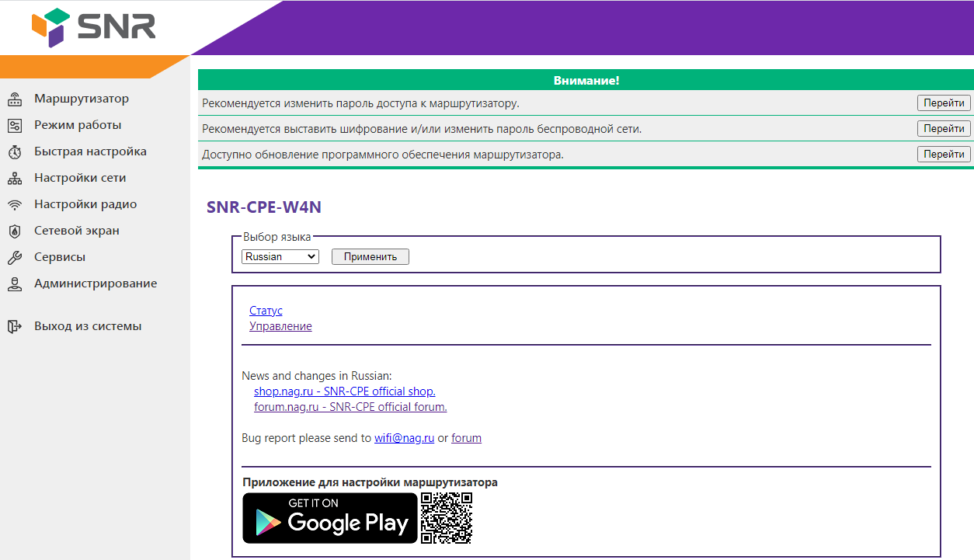Click the Применить button

point(370,256)
